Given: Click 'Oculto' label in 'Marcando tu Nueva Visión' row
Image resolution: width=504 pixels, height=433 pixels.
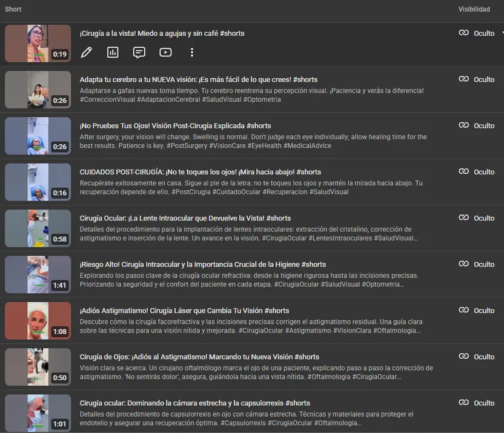Looking at the screenshot, I should coord(484,357).
